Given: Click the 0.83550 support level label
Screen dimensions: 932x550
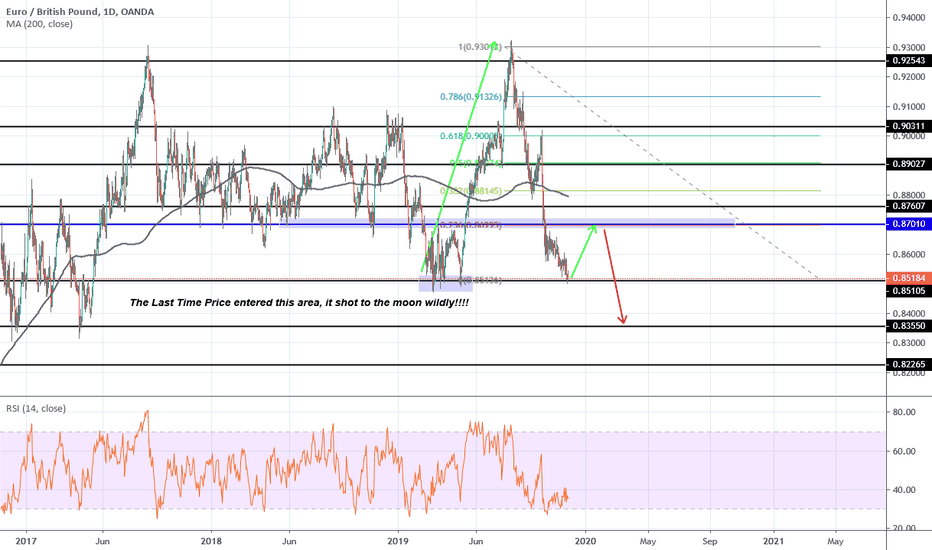Looking at the screenshot, I should [x=908, y=326].
